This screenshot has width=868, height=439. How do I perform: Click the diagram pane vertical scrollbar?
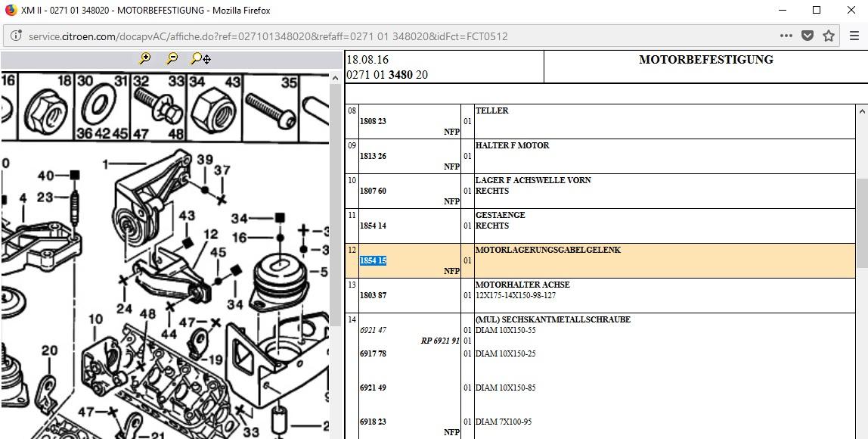point(336,205)
